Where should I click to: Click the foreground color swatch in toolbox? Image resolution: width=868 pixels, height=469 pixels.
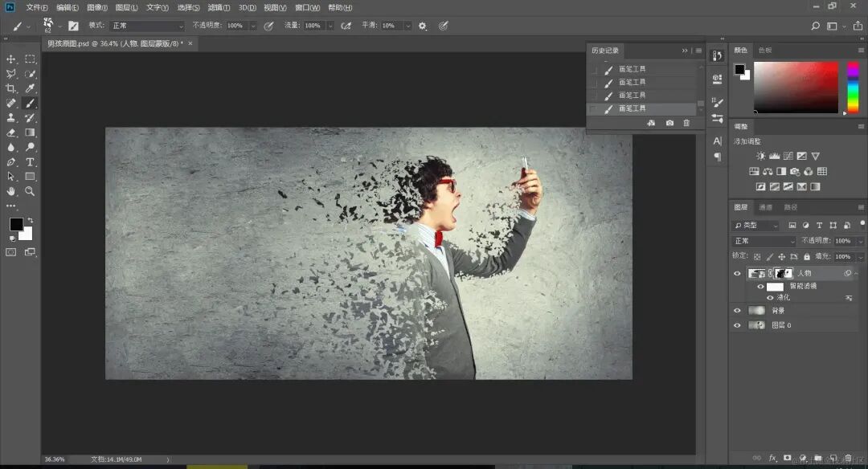coord(16,223)
